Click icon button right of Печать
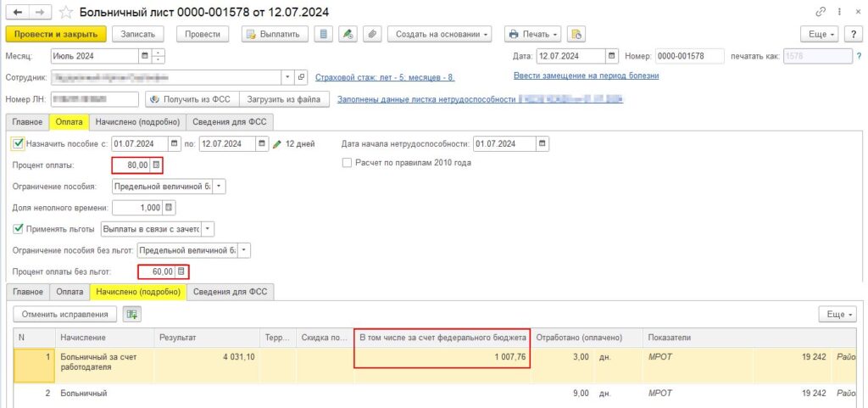This screenshot has width=868, height=408. point(576,34)
